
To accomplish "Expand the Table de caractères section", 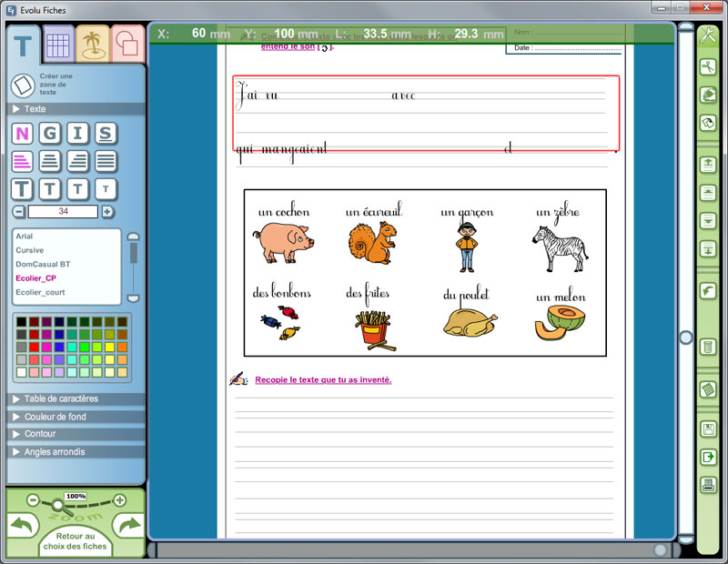I will (61, 398).
